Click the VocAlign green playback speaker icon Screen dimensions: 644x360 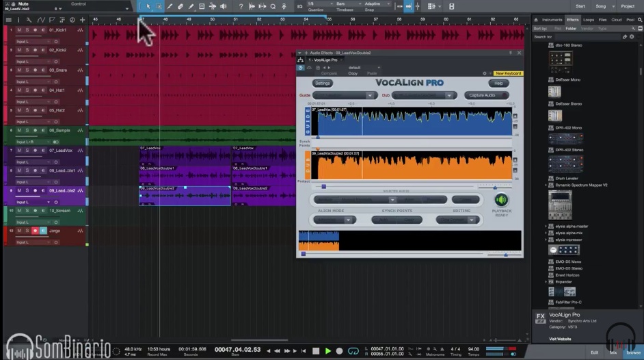tap(502, 200)
